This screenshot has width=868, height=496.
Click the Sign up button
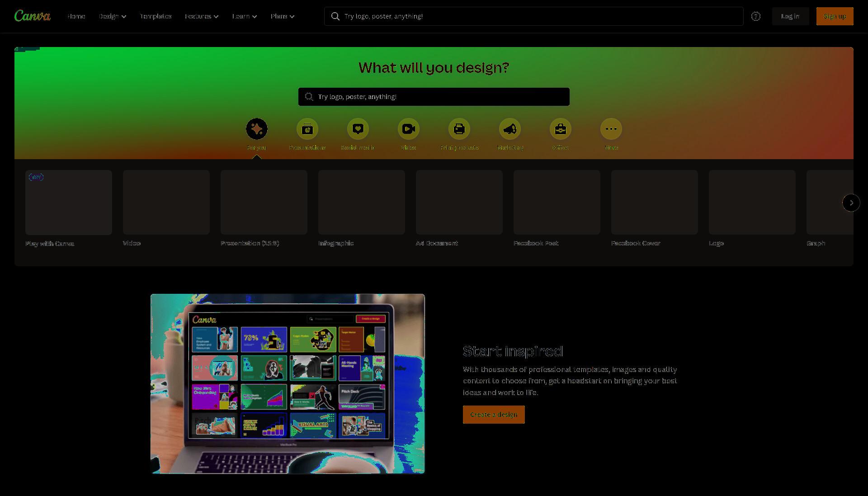click(x=835, y=16)
